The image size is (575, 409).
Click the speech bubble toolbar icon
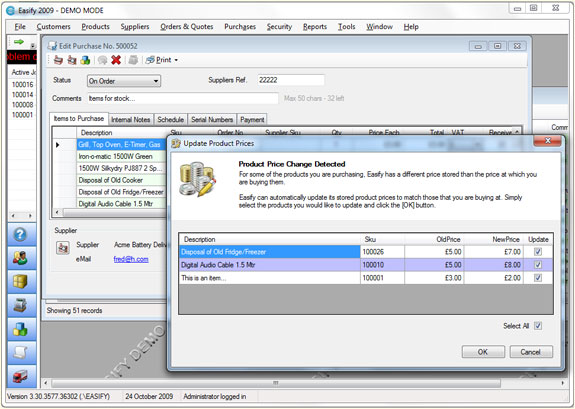click(102, 60)
